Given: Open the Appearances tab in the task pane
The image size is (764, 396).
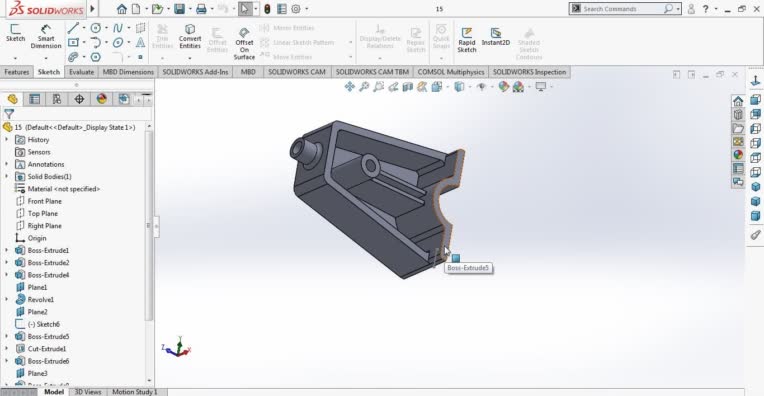Looking at the screenshot, I should (x=738, y=155).
